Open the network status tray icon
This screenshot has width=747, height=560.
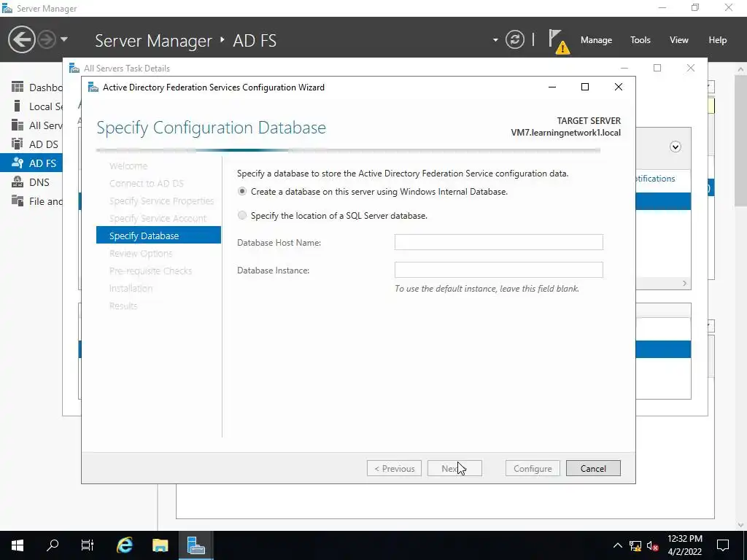[x=635, y=545]
